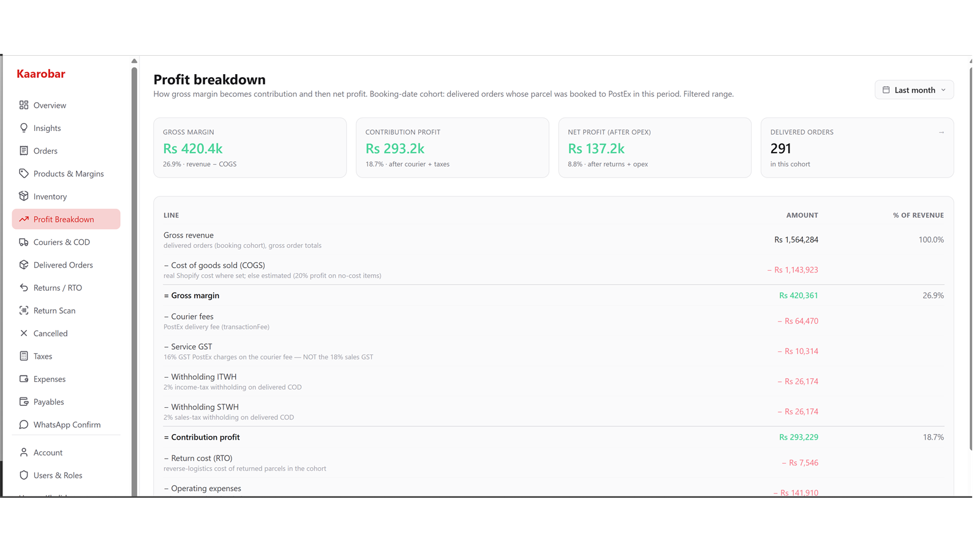Click the Gross margin value Rs 420,361

799,296
